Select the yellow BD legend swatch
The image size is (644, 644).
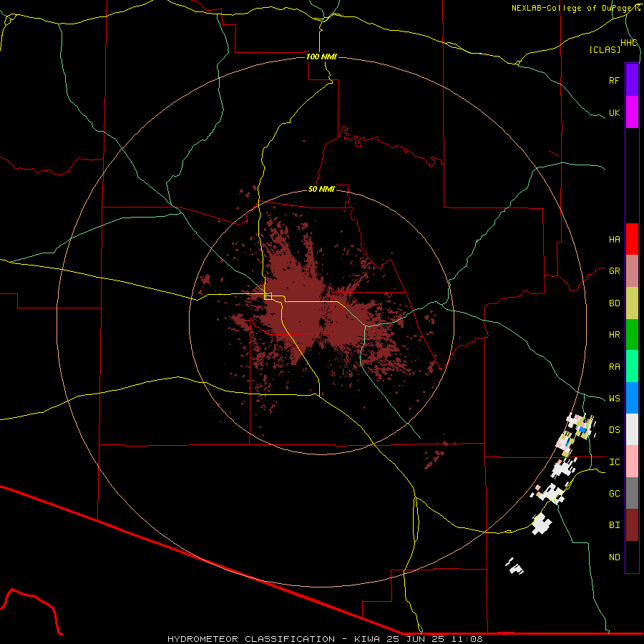[x=632, y=303]
